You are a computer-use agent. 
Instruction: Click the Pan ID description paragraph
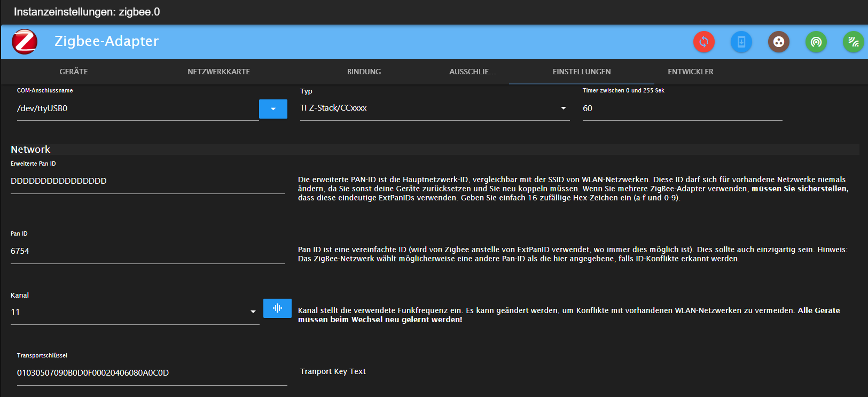(x=573, y=254)
